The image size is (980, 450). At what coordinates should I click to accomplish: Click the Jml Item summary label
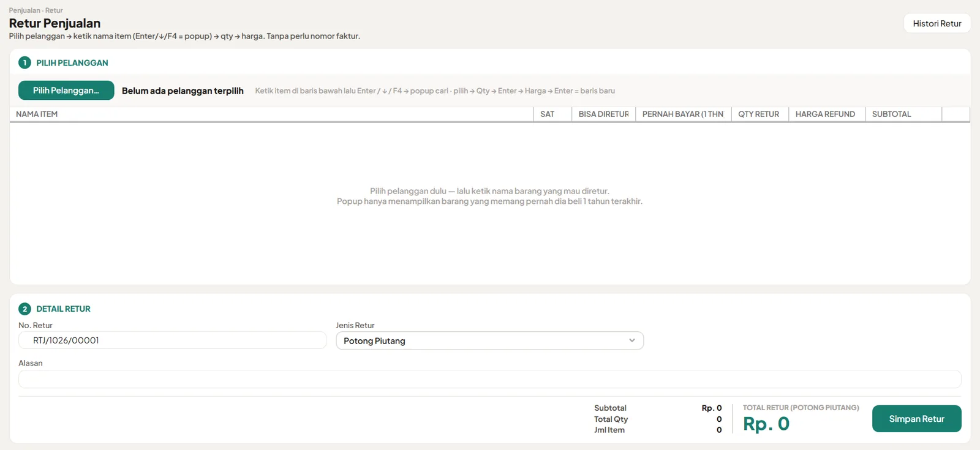tap(609, 430)
